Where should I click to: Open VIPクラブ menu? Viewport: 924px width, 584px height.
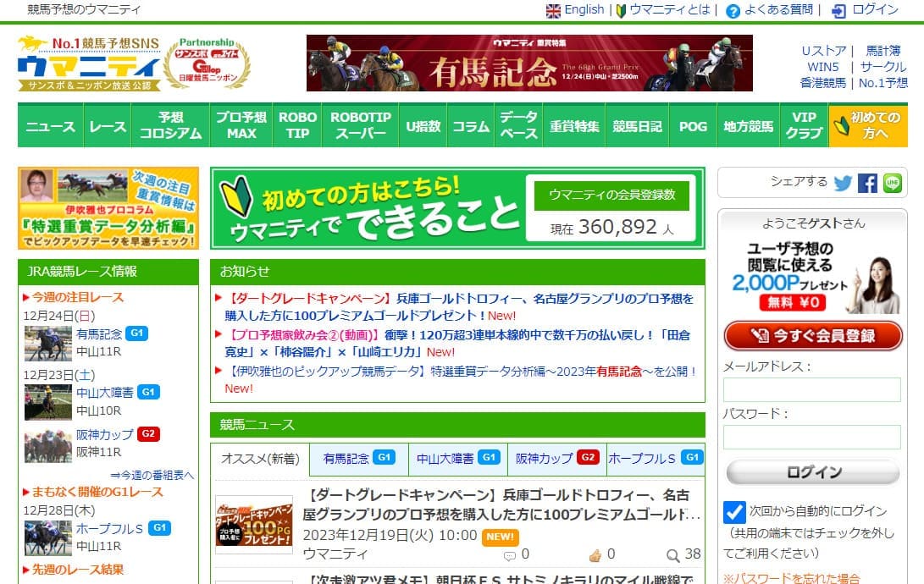(804, 125)
